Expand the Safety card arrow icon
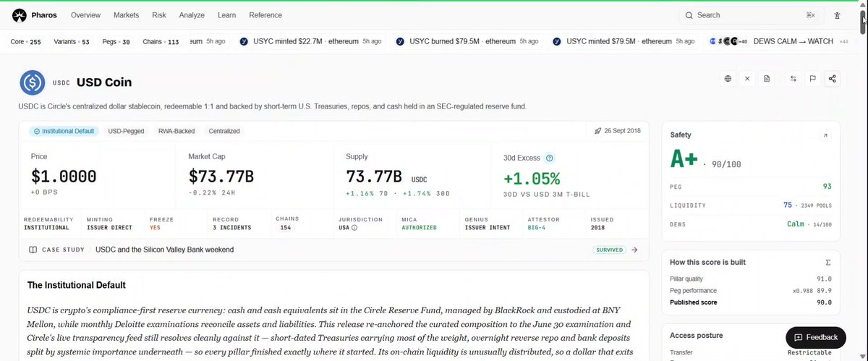 (826, 135)
